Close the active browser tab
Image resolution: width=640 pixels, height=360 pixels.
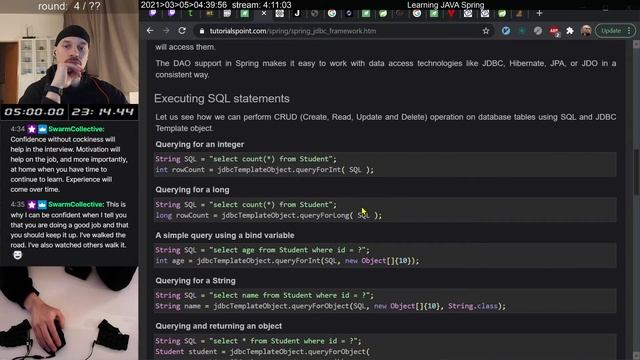[264, 13]
